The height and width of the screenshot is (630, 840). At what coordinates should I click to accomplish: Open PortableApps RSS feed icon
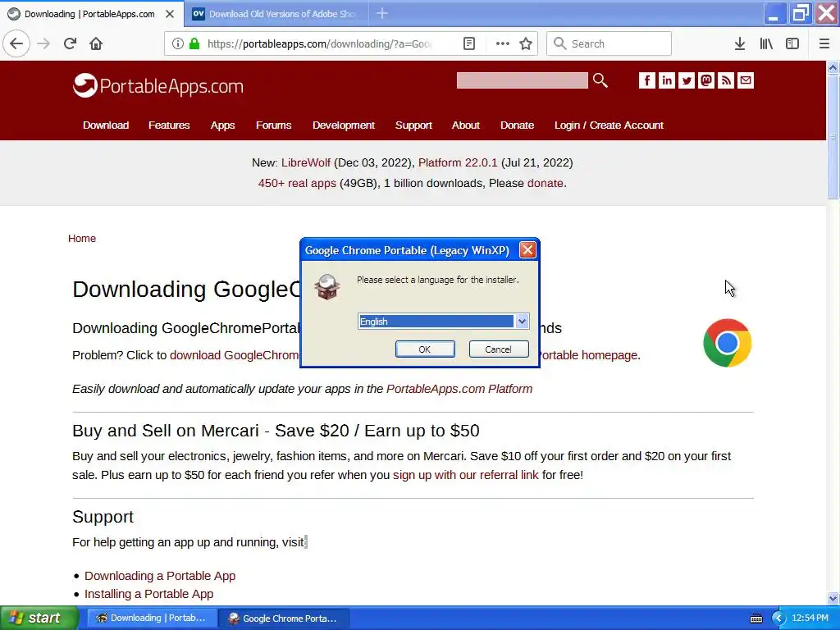tap(726, 80)
